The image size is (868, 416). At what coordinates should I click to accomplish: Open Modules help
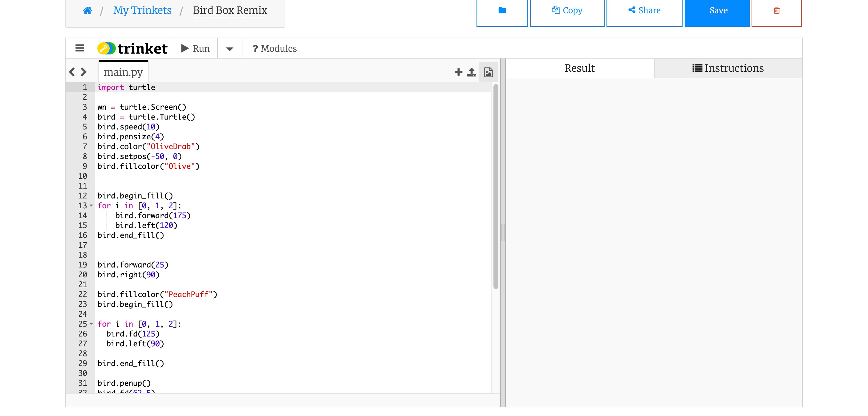click(274, 49)
